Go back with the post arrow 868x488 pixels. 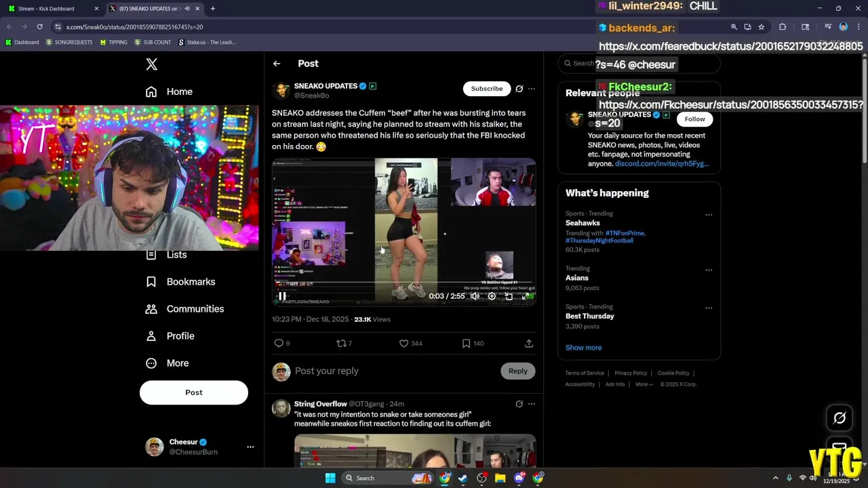click(277, 64)
